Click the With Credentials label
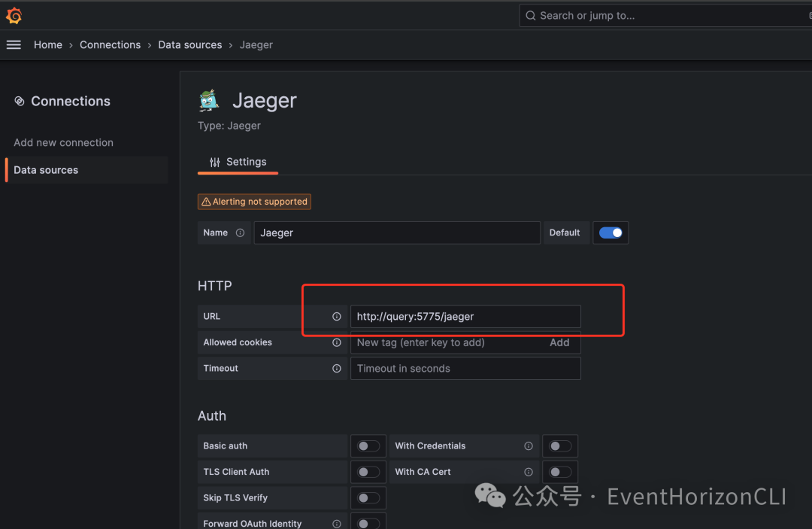812x529 pixels. (430, 446)
